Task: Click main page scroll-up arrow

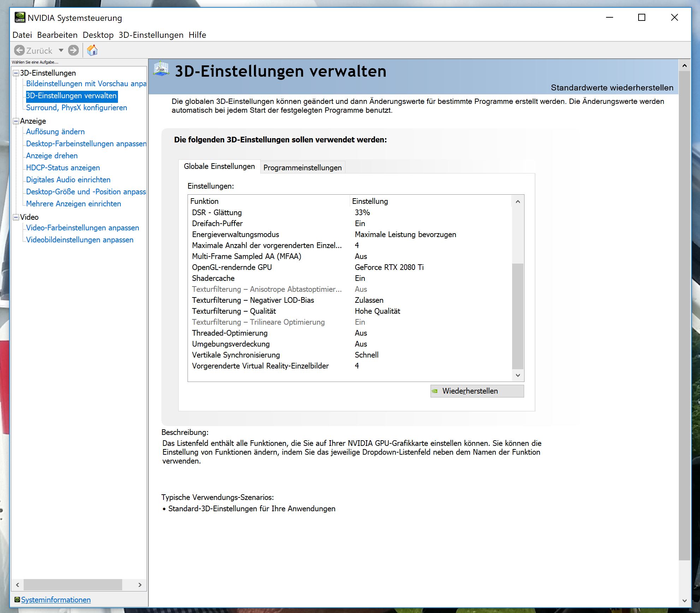Action: tap(684, 66)
